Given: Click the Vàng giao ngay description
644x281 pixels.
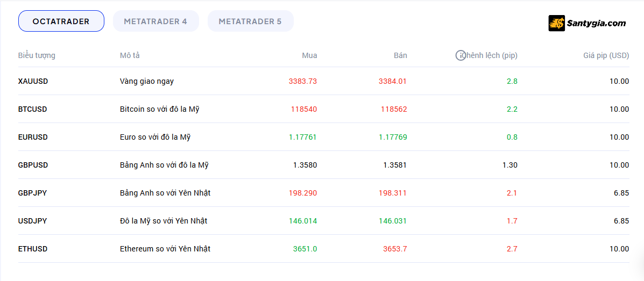Looking at the screenshot, I should [x=147, y=82].
